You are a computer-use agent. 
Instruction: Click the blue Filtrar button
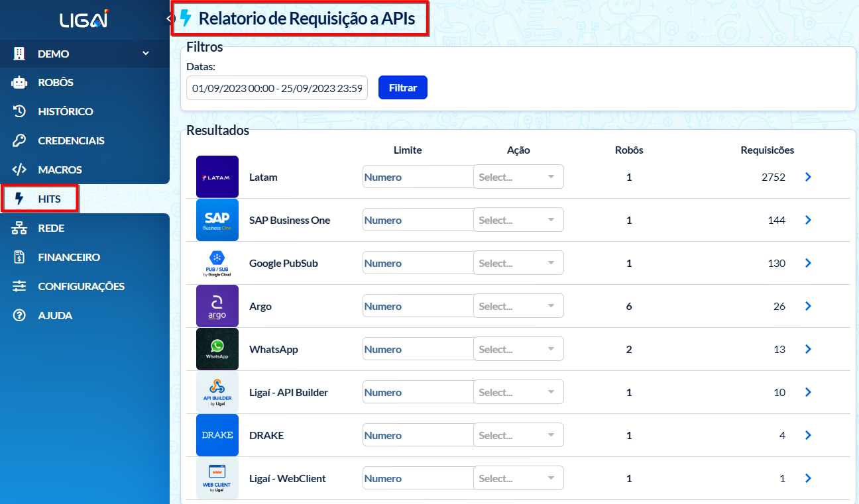tap(403, 87)
